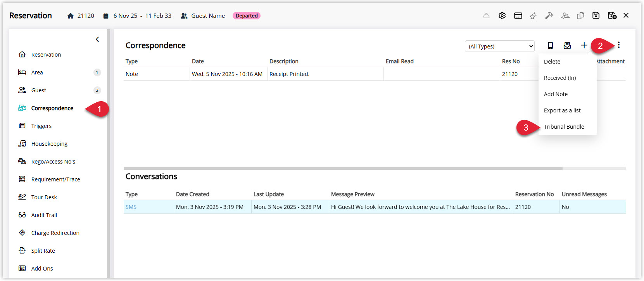Screen dimensions: 644x281
Task: Click the send email envelope icon
Action: [x=567, y=45]
